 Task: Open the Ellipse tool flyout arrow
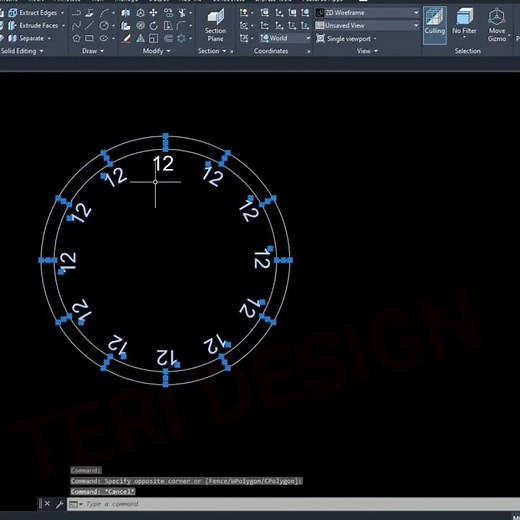coord(113,38)
